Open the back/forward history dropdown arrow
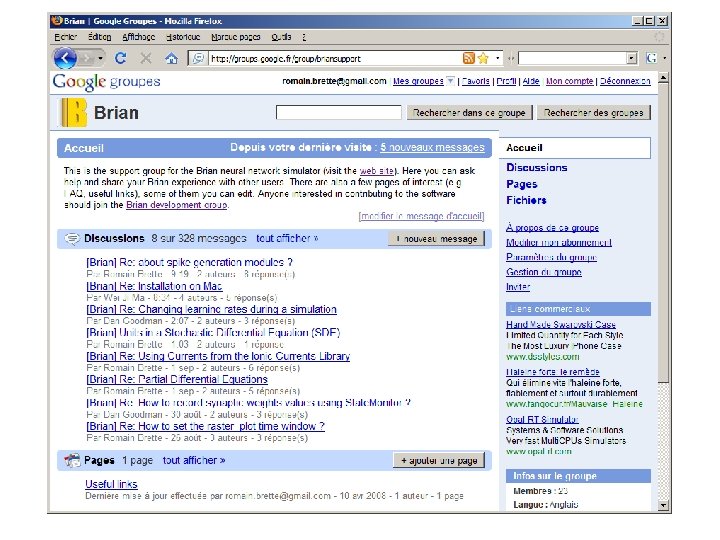Screen dimensions: 720x540 [x=100, y=58]
